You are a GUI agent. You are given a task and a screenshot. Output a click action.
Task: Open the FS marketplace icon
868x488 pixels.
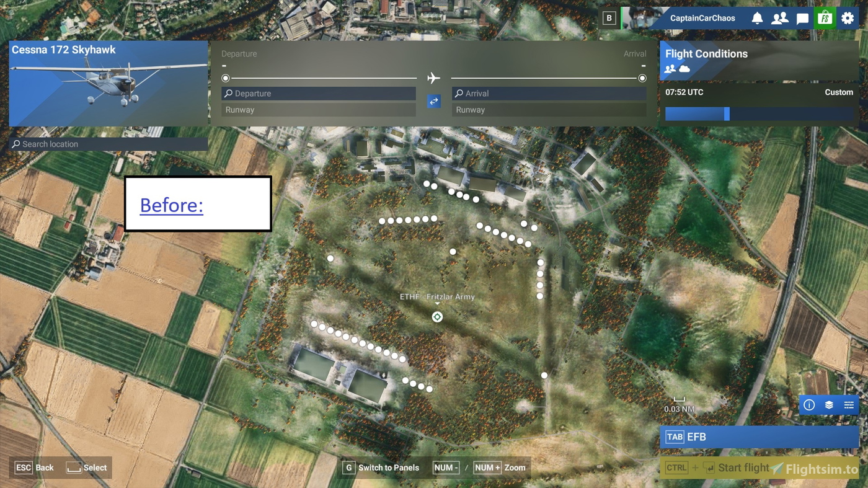click(825, 17)
